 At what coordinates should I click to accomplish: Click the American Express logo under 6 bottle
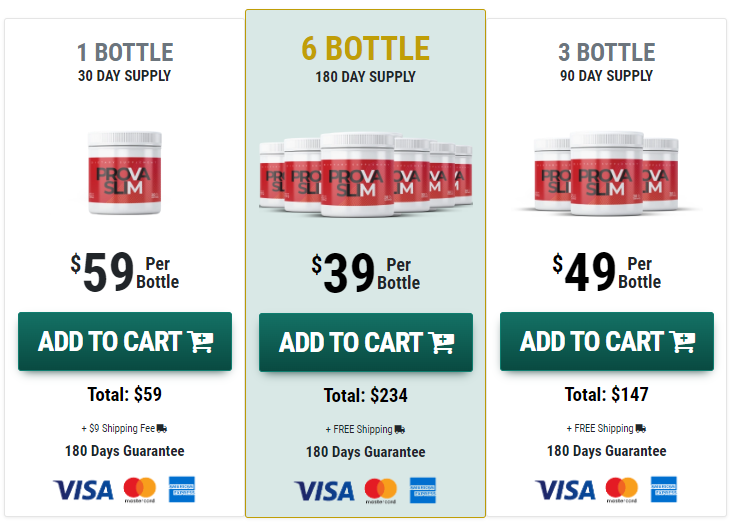(x=423, y=490)
